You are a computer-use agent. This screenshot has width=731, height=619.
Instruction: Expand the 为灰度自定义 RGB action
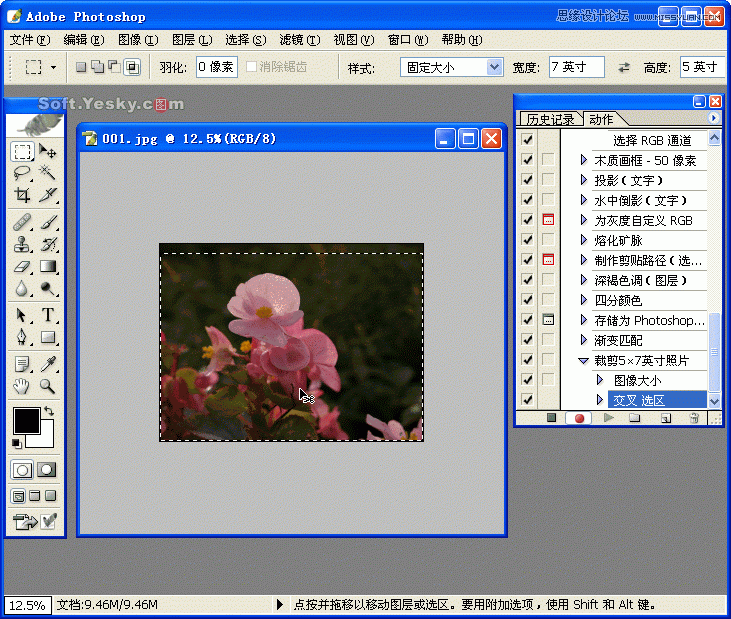(583, 220)
